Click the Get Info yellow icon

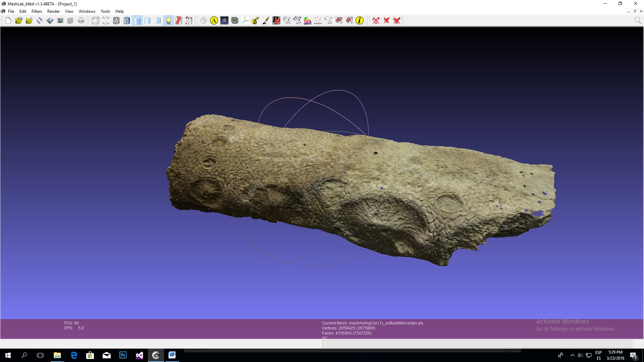tap(360, 21)
